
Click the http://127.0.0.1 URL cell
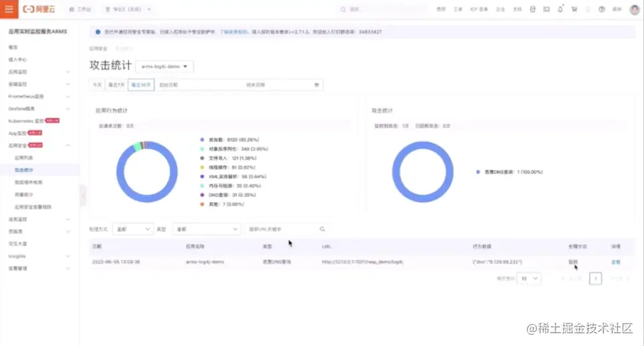coord(362,261)
